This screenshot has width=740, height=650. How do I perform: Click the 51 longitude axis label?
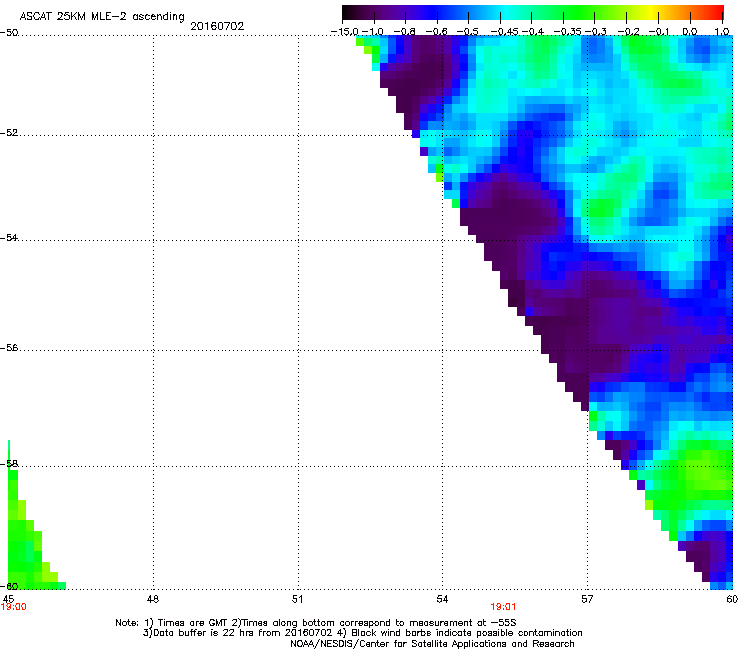[x=297, y=599]
